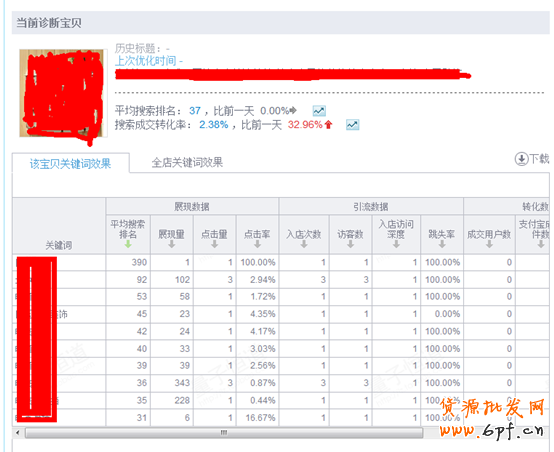
Task: Sort by 点击率 arrow
Action: pyautogui.click(x=258, y=244)
